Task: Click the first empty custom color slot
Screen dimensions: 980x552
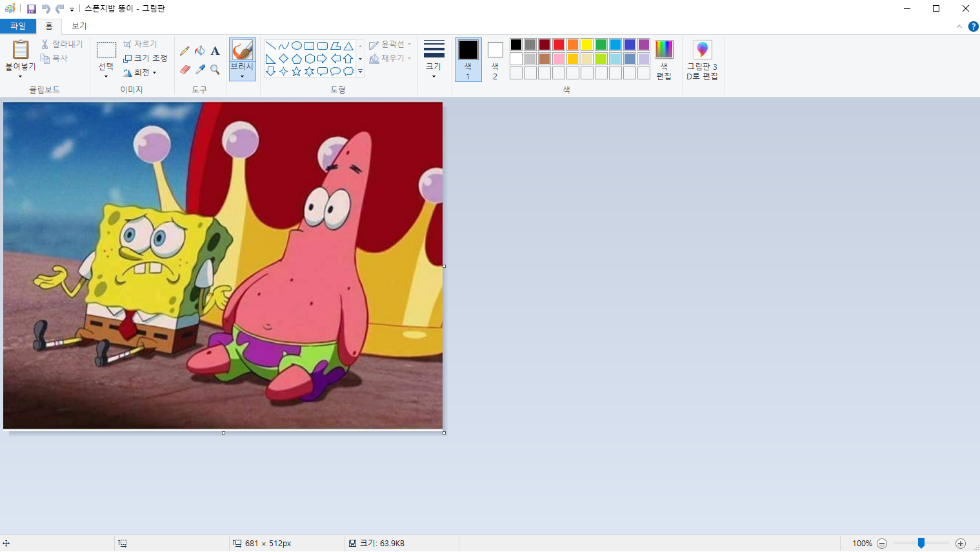Action: click(x=516, y=73)
